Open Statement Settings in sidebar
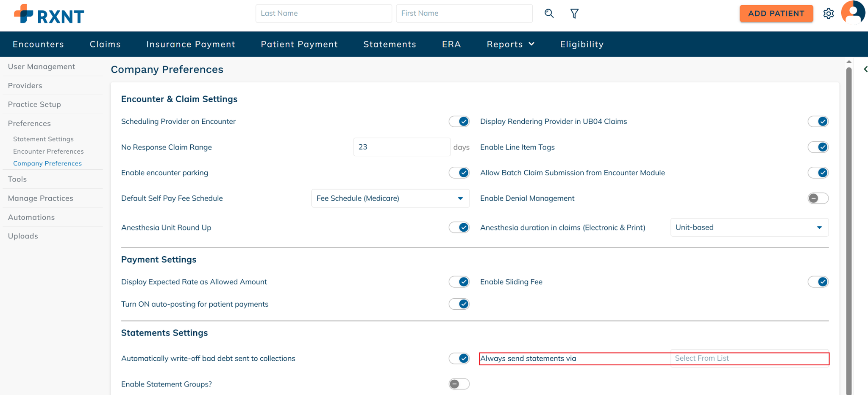 (x=43, y=139)
